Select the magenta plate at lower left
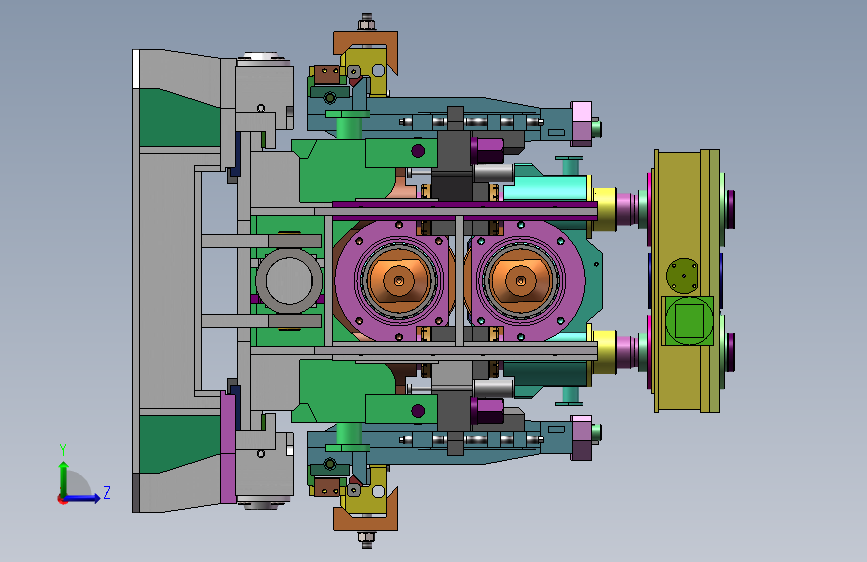Screen dimensions: 867x562 pos(228,447)
